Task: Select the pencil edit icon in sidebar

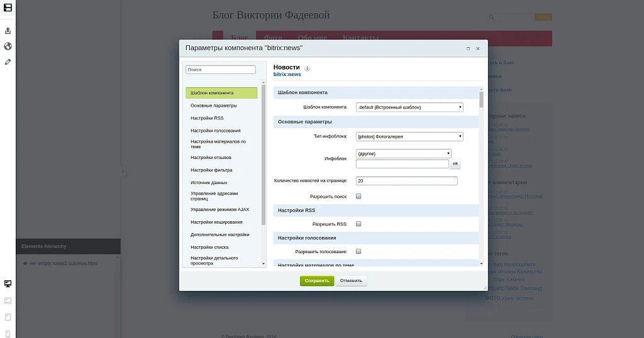Action: (x=8, y=62)
